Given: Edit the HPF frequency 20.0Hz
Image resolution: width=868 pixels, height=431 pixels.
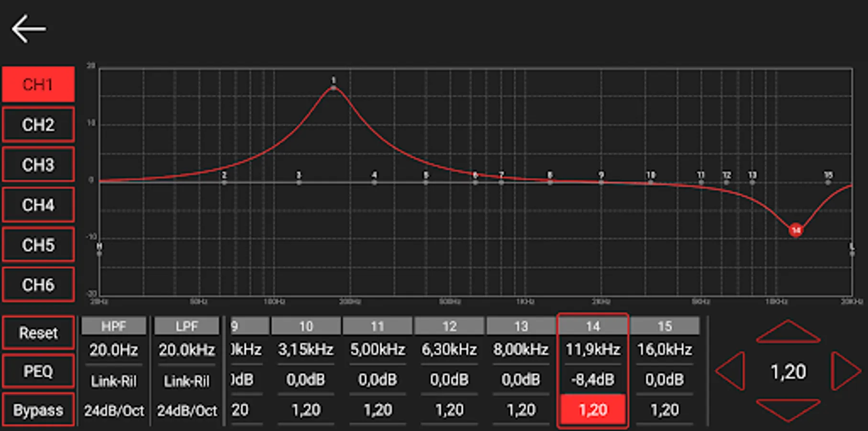Looking at the screenshot, I should 114,350.
